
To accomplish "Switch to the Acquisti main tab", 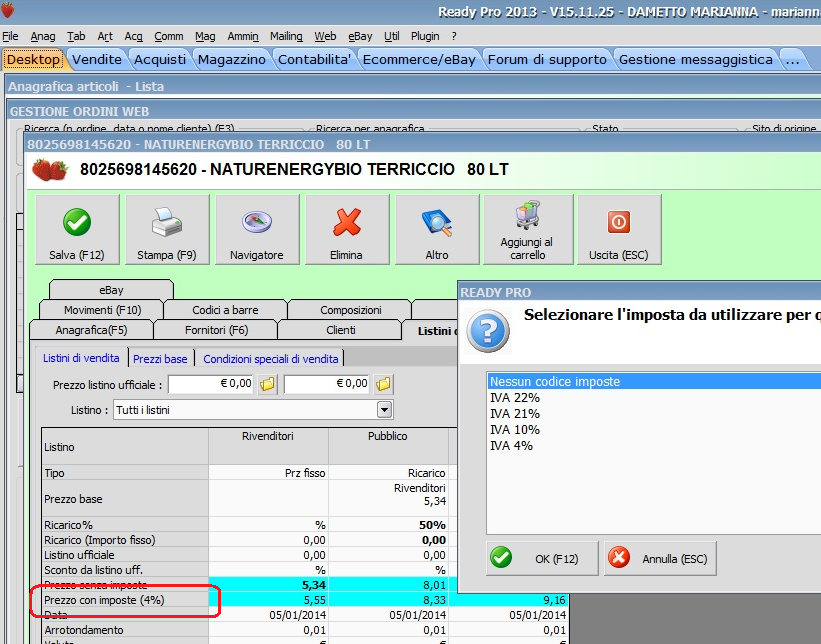I will (x=160, y=60).
